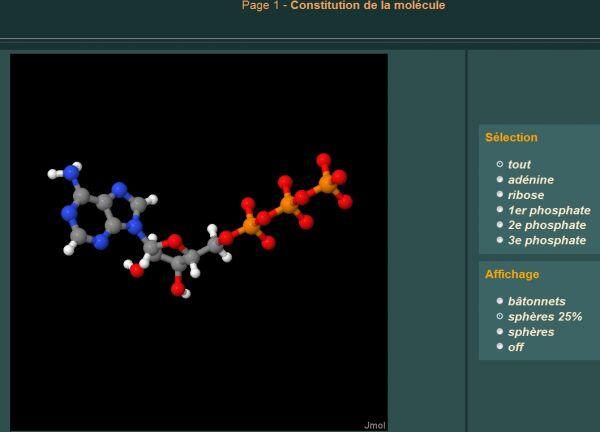600x432 pixels.
Task: Click the 'Constitution de la molécule' page title
Action: point(367,6)
